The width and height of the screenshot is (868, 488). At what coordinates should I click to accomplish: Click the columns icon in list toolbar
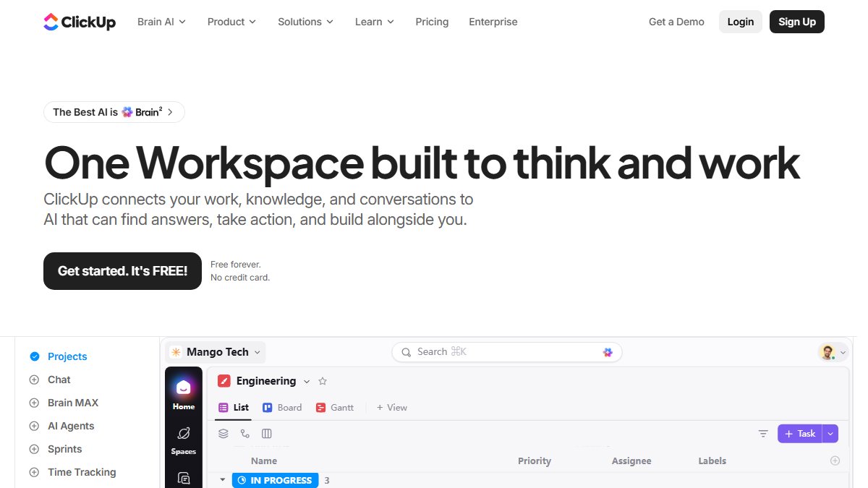[267, 434]
